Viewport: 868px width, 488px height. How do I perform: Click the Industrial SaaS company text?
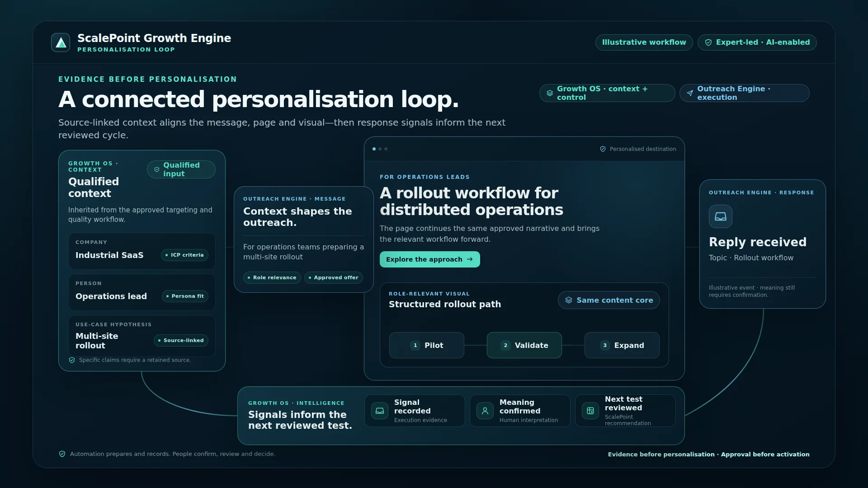[x=109, y=255]
